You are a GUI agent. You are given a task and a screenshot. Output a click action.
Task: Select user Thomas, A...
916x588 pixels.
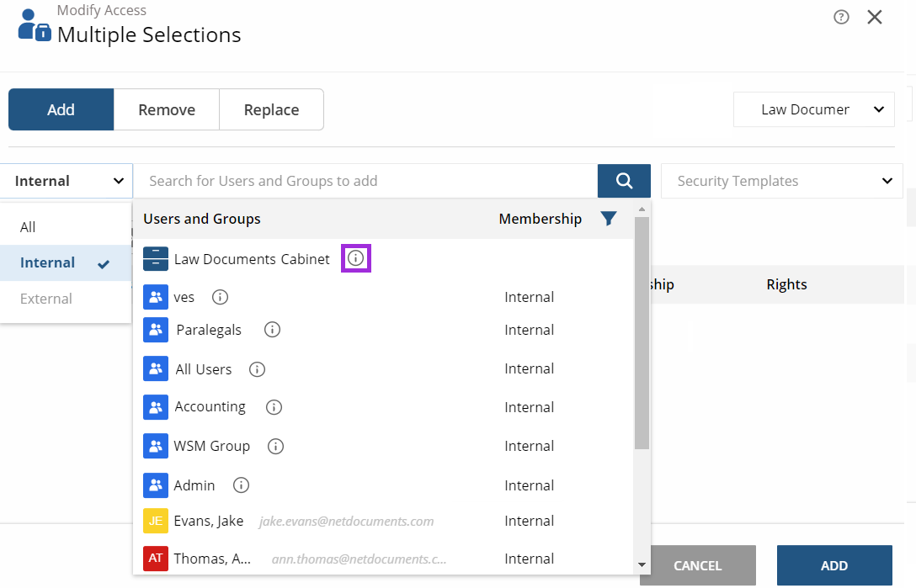[x=212, y=559]
